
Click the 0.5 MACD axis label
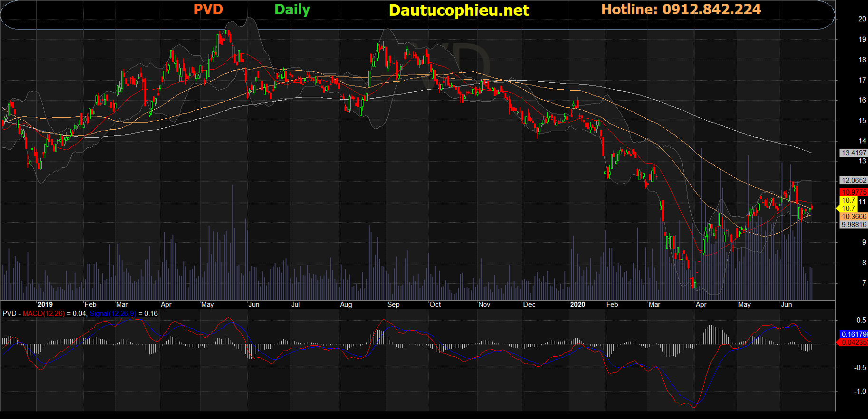coord(861,320)
